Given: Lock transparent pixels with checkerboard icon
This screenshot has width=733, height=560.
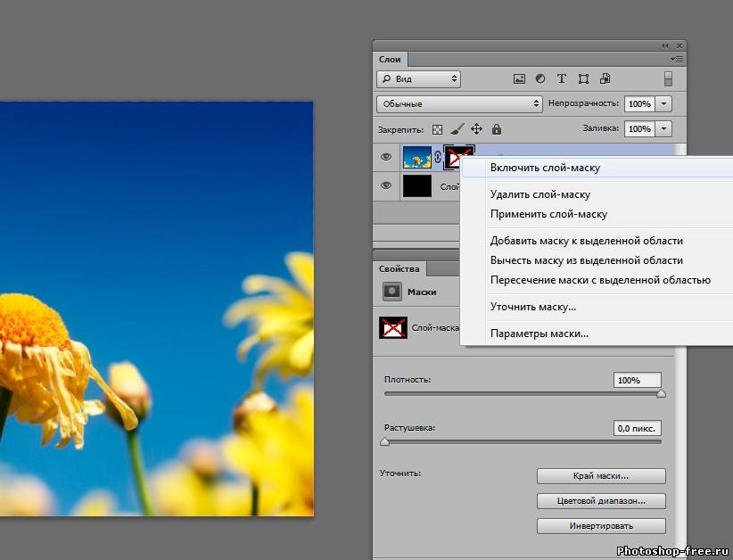Looking at the screenshot, I should 437,129.
